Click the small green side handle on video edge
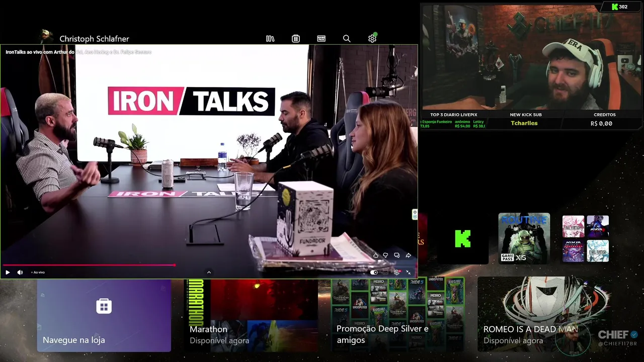The width and height of the screenshot is (644, 362). (415, 214)
